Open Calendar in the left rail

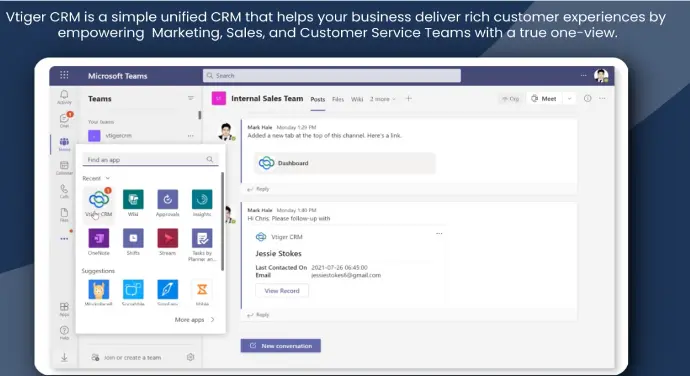click(64, 168)
